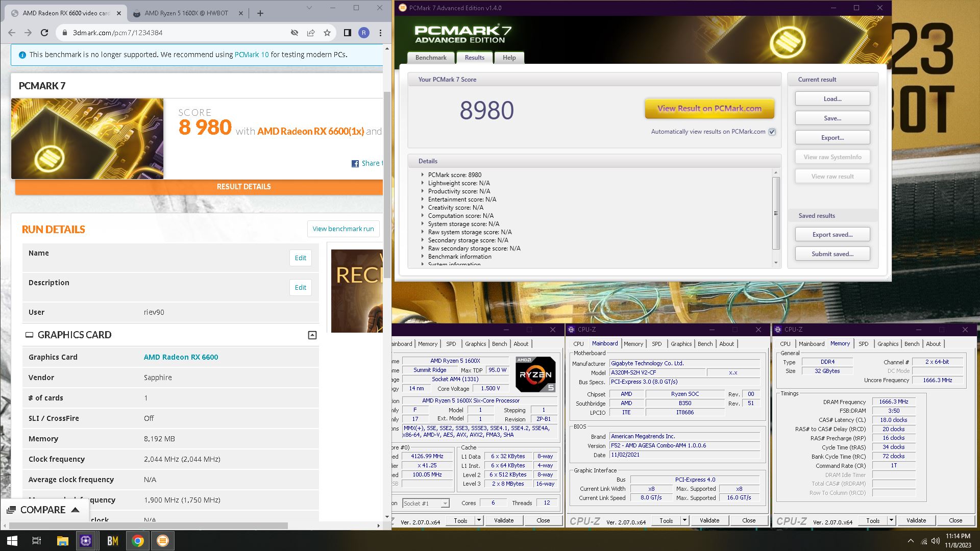Click the network icon in system tray
The height and width of the screenshot is (551, 980).
coord(924,541)
